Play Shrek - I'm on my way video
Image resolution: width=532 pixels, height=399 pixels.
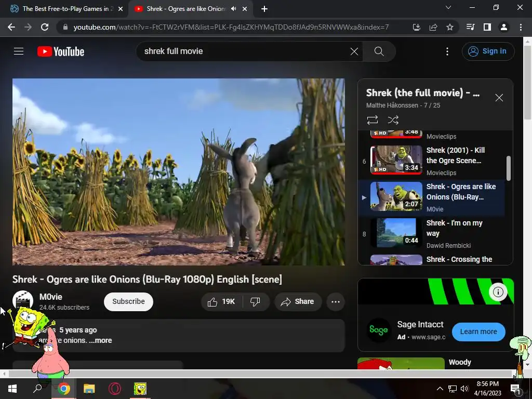[x=432, y=233]
